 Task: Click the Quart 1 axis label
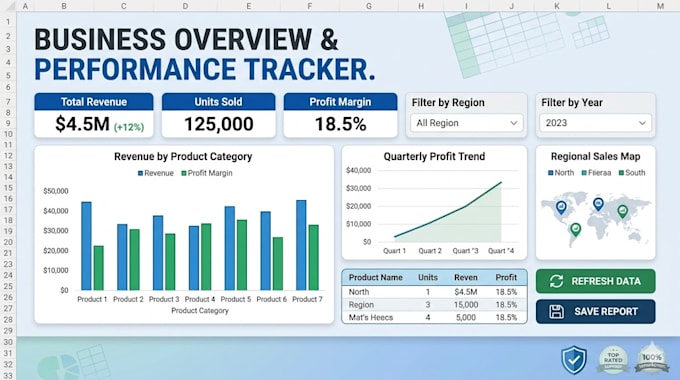point(394,251)
